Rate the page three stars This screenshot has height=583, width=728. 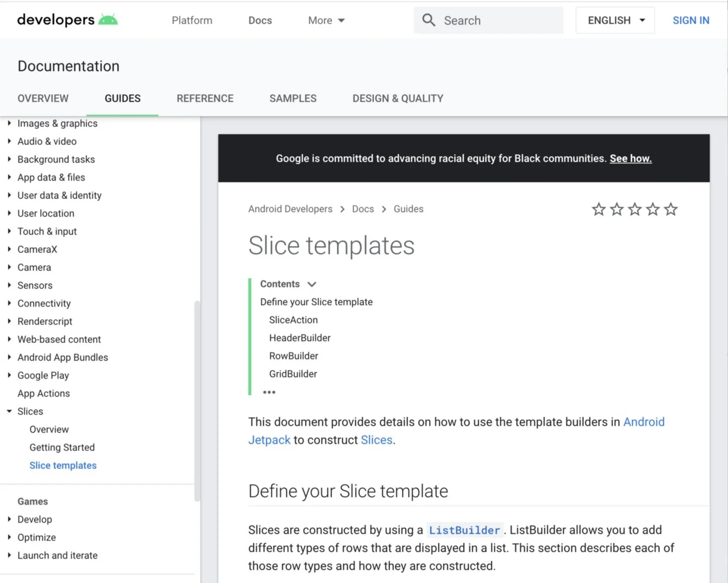coord(635,209)
